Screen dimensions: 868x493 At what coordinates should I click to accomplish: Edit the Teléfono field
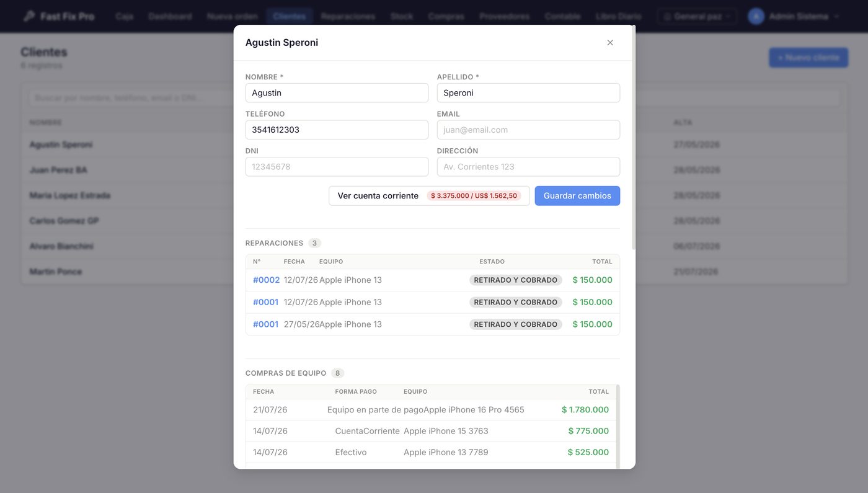337,130
